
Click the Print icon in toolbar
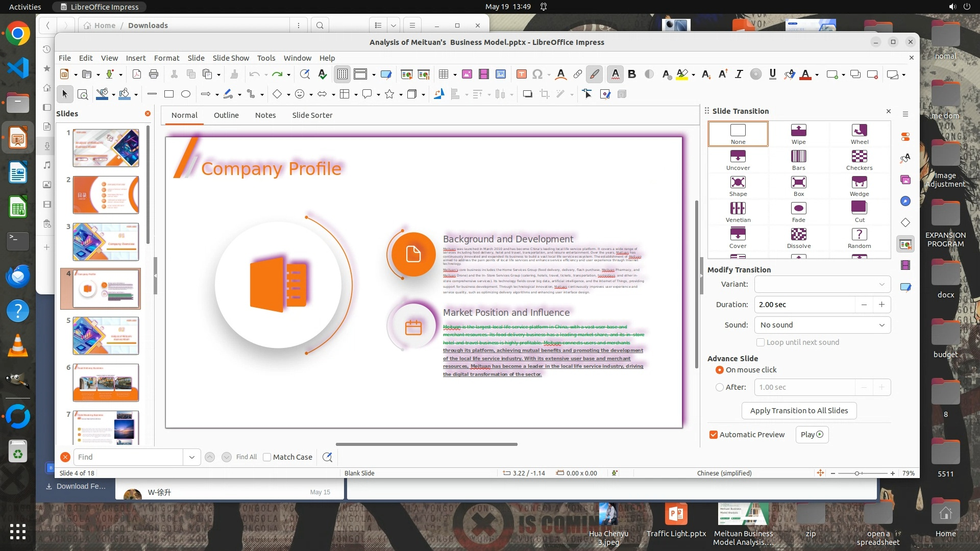tap(154, 74)
